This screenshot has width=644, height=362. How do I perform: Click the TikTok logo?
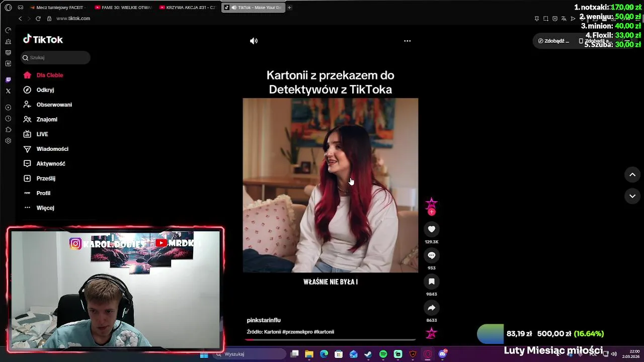coord(43,40)
